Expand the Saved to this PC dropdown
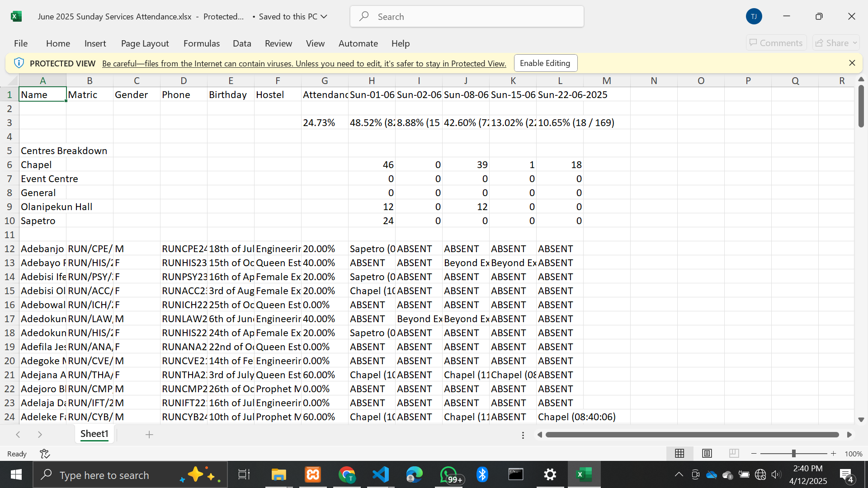This screenshot has height=488, width=868. (324, 16)
